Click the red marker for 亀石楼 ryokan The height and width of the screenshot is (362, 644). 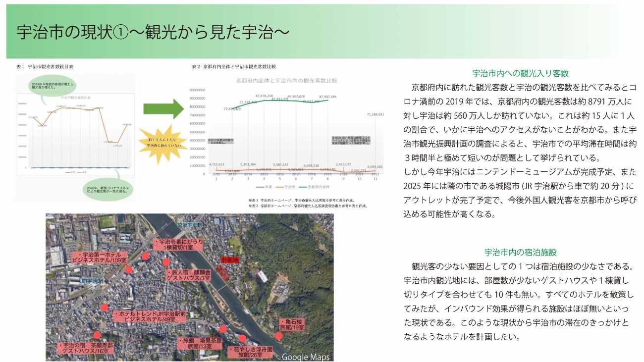pos(279,336)
